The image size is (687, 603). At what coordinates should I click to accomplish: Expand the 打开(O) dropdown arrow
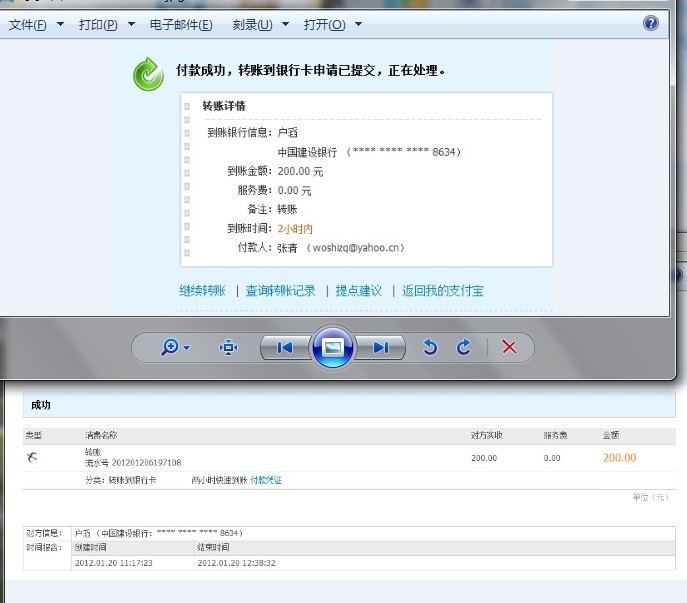point(358,24)
